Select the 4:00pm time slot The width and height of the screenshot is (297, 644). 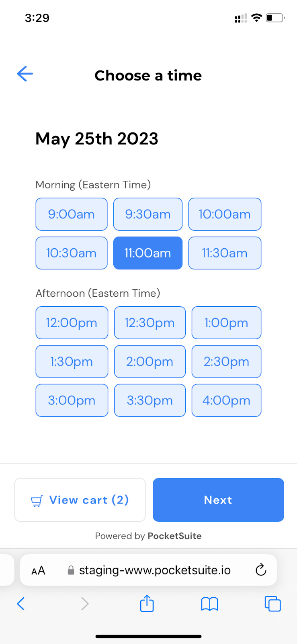coord(226,400)
